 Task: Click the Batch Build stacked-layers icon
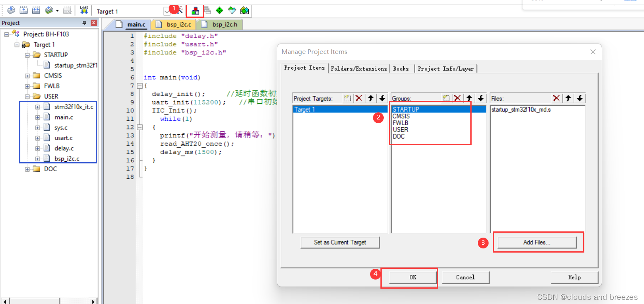point(49,10)
